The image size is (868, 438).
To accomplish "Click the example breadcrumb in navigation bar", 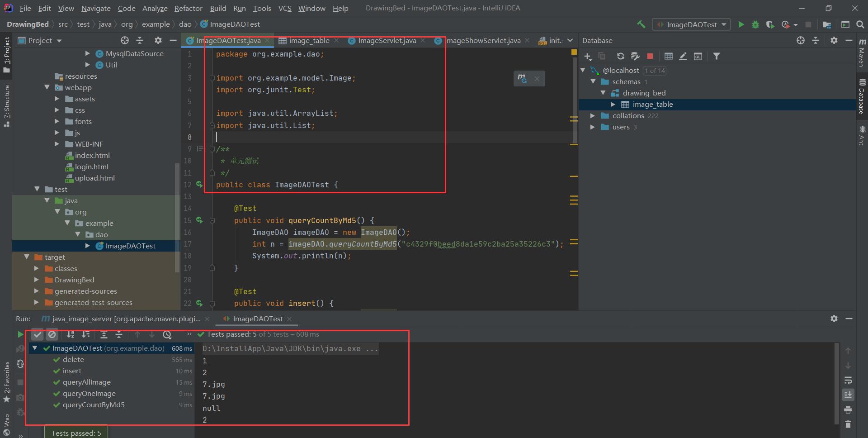I will tap(156, 24).
